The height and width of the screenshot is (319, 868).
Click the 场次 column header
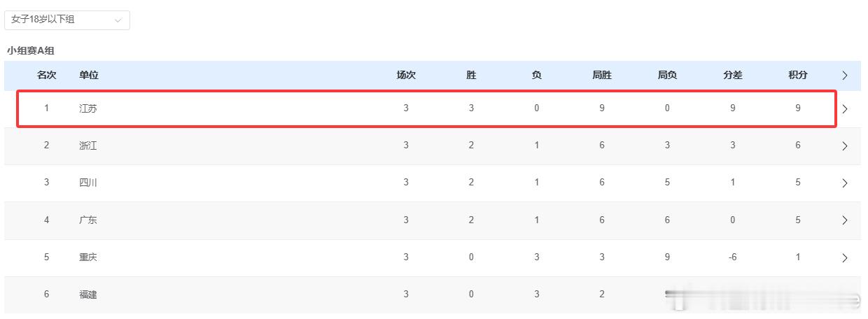pyautogui.click(x=406, y=75)
